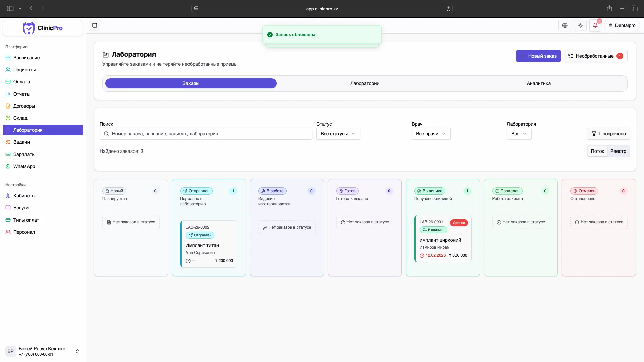Select the Поток view

(x=597, y=151)
